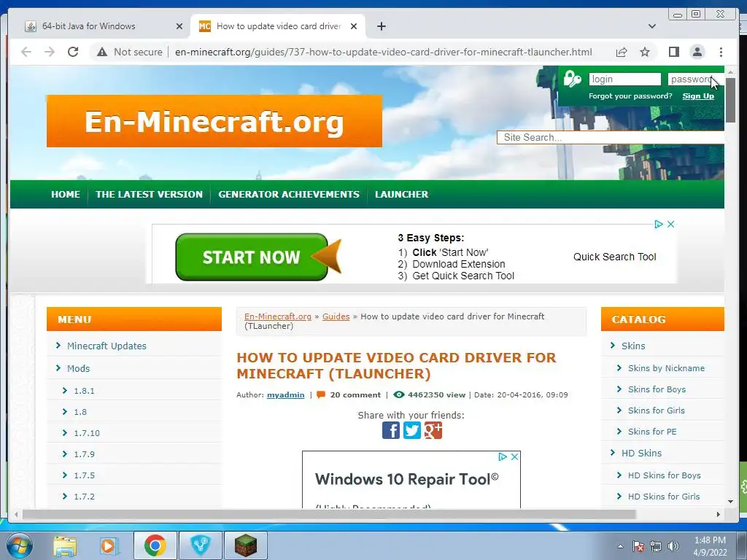Click the START NOW ad button
Screen dimensions: 747x560
(x=251, y=257)
